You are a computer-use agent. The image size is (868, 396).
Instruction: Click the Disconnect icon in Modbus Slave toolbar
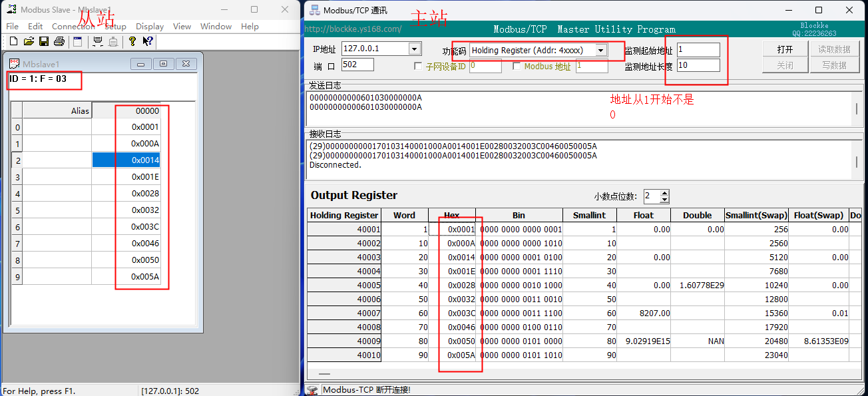coord(113,41)
